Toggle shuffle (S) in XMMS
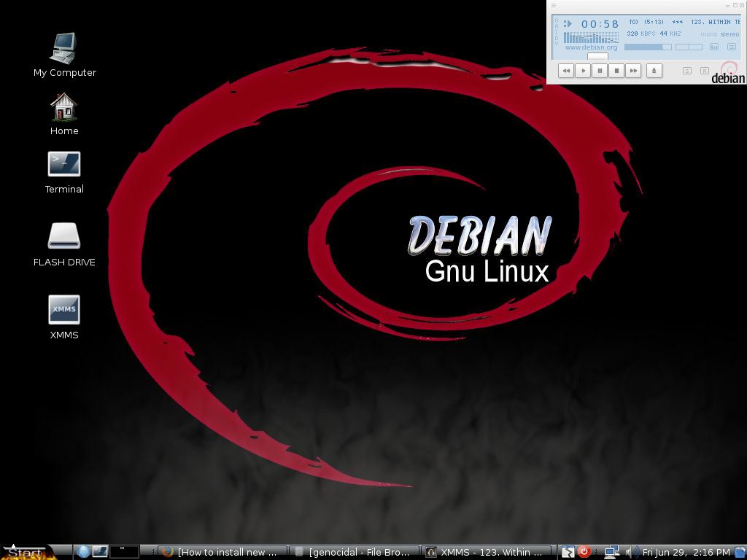Image resolution: width=747 pixels, height=560 pixels. (x=687, y=71)
